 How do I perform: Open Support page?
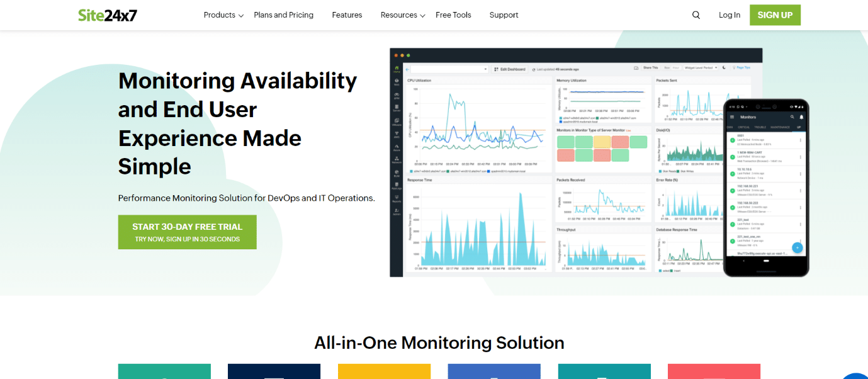coord(504,15)
